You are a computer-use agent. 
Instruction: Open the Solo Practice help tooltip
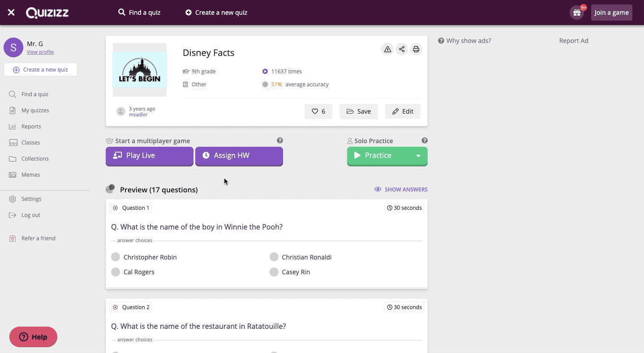425,140
